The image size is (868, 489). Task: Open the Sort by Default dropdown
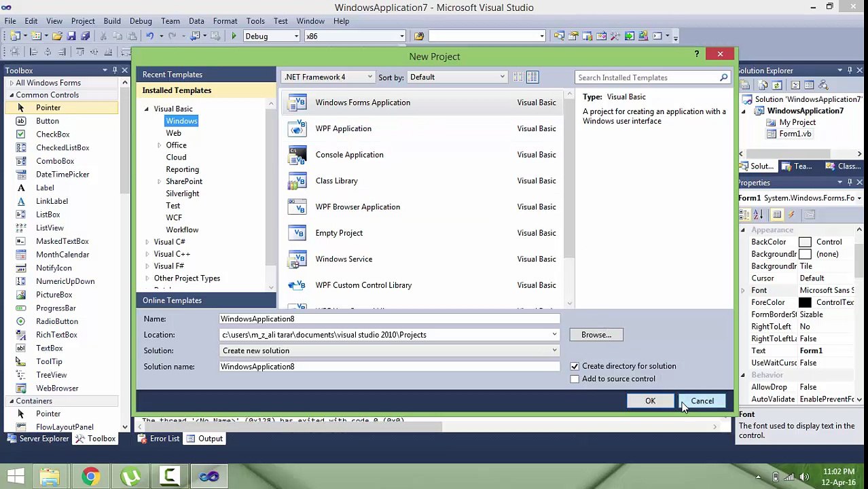tap(457, 77)
